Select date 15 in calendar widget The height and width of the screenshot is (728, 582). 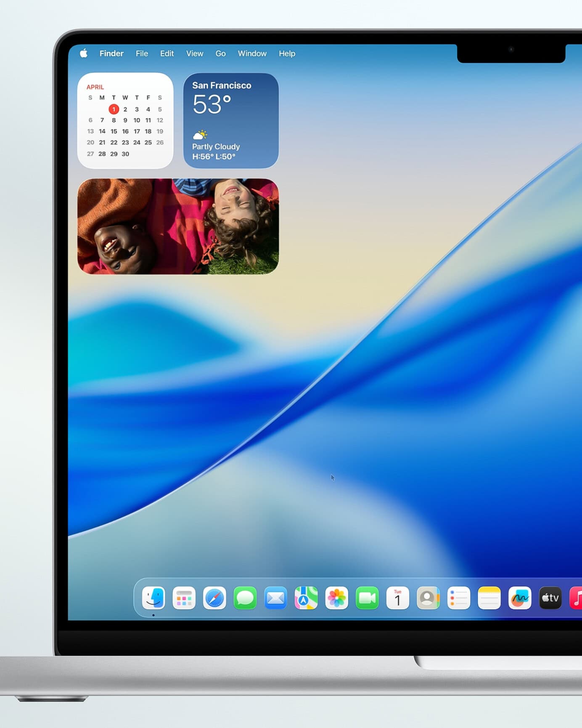[114, 131]
